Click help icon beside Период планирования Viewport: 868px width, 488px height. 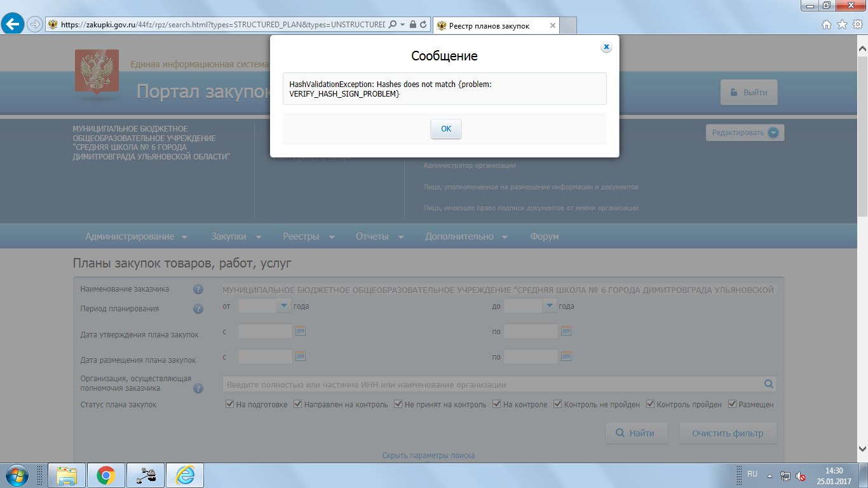198,309
